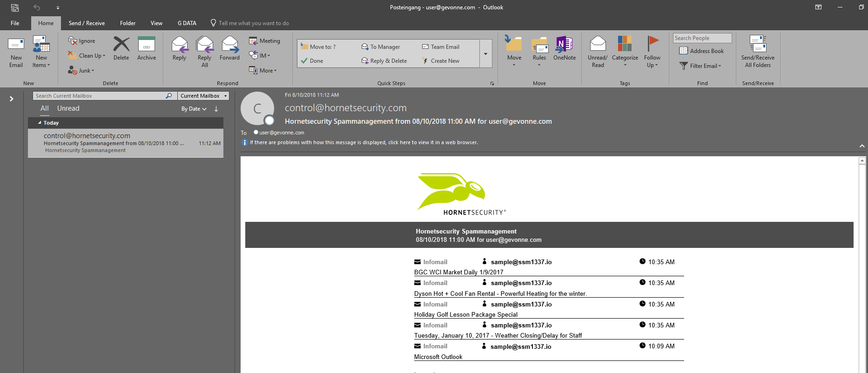Viewport: 868px width, 373px height.
Task: Delete the selected message
Action: coord(121,49)
